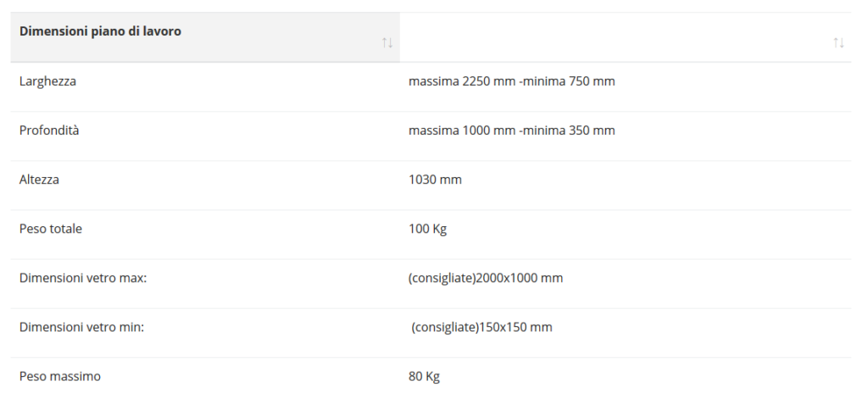Screen dimensions: 868x420
Task: Select the Altezza row label
Action: pos(39,180)
